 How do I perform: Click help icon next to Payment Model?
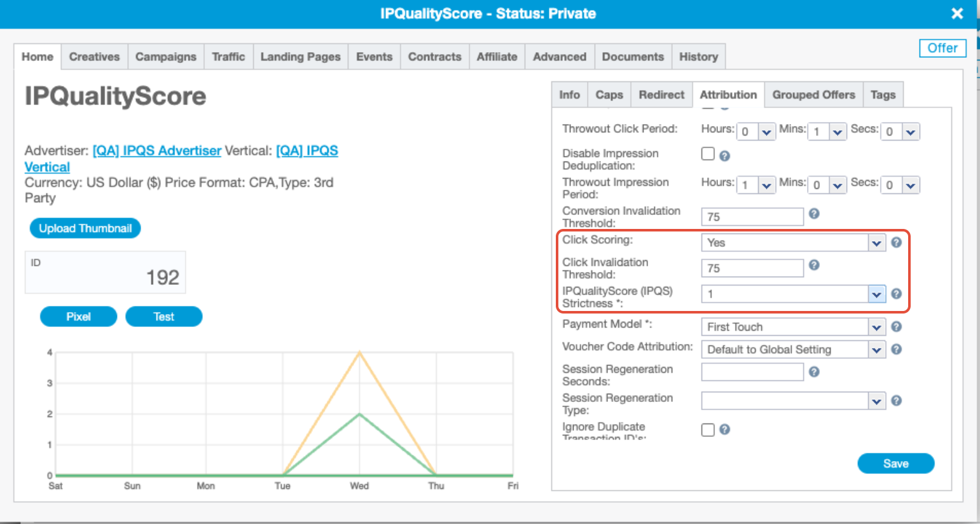pyautogui.click(x=896, y=327)
